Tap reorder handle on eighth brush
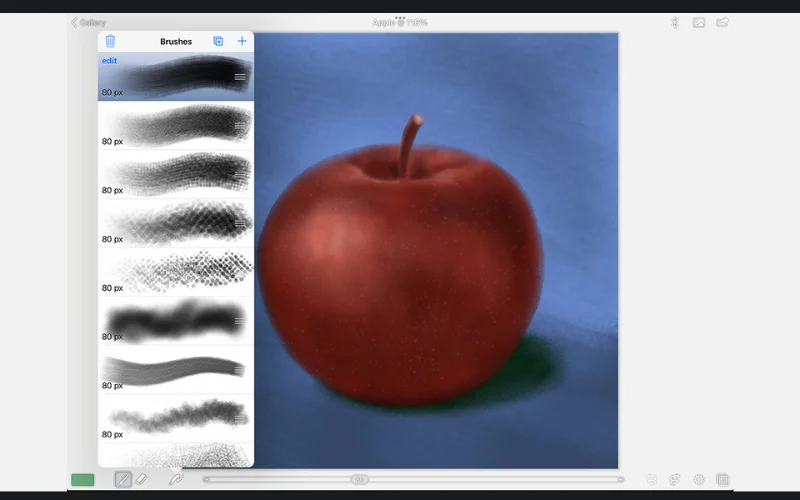Screen dimensions: 800x500 pos(239,419)
